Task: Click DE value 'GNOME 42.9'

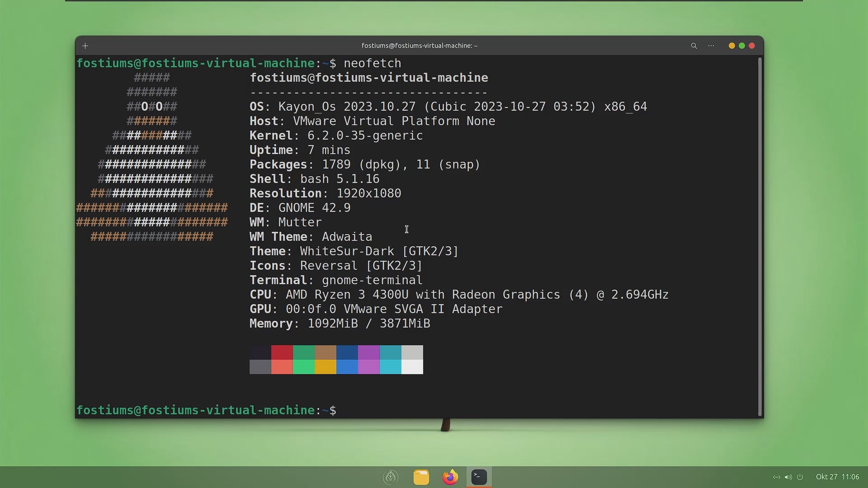Action: (315, 208)
